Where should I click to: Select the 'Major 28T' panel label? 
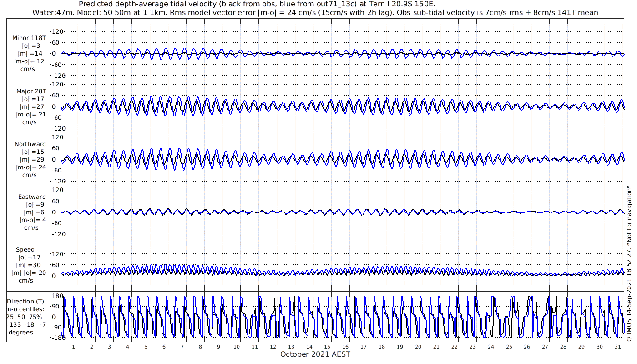(30, 91)
